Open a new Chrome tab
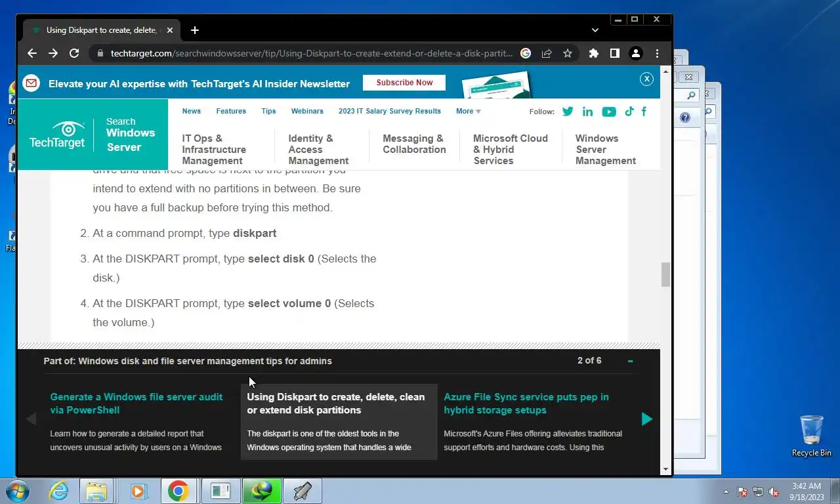Viewport: 840px width, 504px height. pos(194,30)
